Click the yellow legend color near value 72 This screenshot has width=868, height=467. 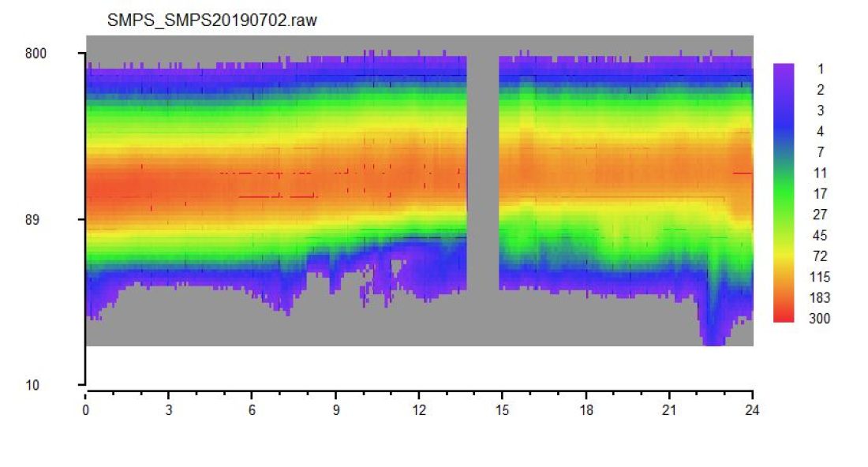[x=784, y=256]
